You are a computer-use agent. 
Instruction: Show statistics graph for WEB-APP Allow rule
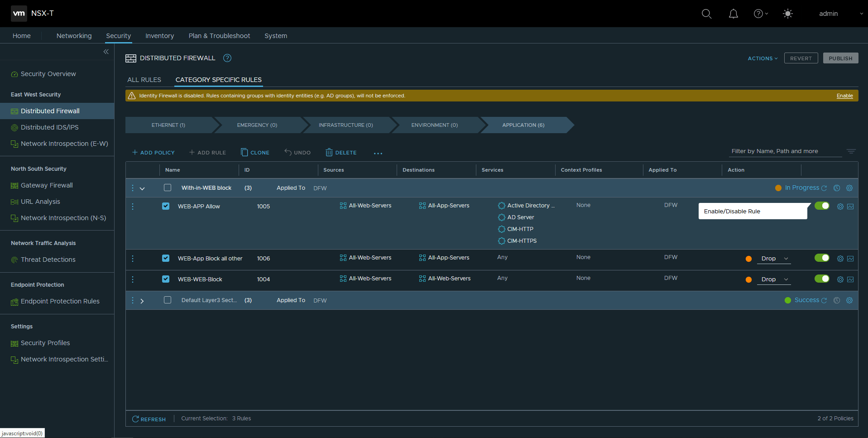pyautogui.click(x=850, y=207)
